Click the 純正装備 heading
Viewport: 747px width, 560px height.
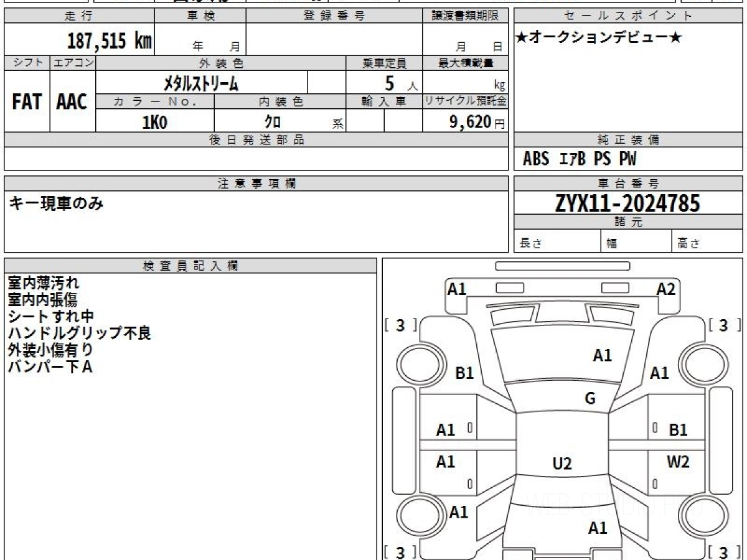coord(628,140)
